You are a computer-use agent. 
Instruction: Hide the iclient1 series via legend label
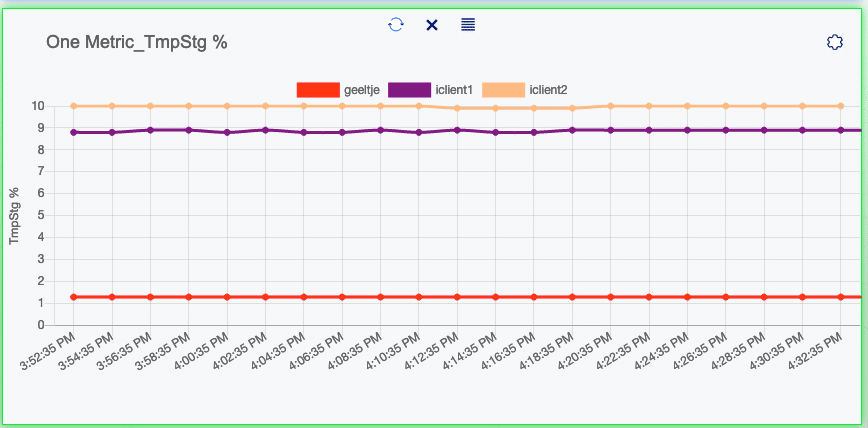point(455,90)
